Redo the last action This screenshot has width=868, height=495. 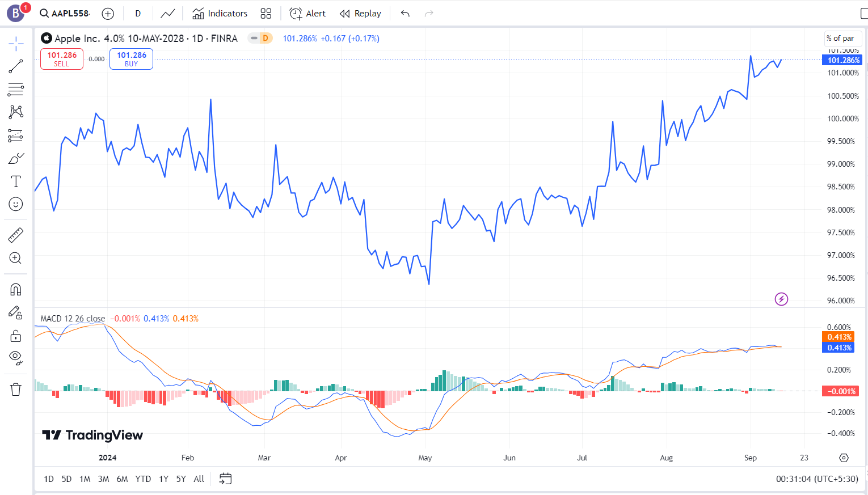429,14
